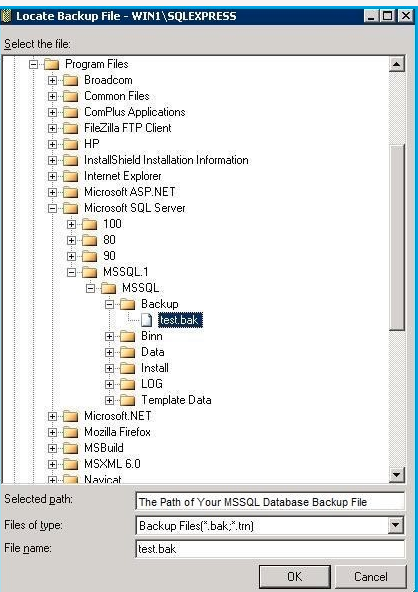The width and height of the screenshot is (418, 592).
Task: Click the Internet Explorer folder icon
Action: pos(71,176)
